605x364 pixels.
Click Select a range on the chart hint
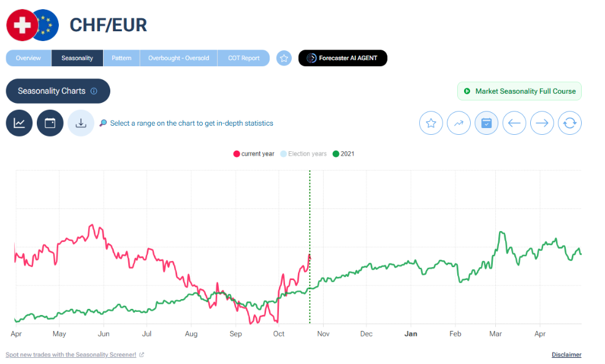[191, 123]
